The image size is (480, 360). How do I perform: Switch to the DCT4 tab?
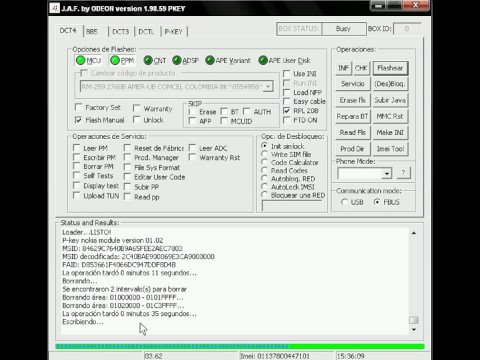click(x=68, y=31)
